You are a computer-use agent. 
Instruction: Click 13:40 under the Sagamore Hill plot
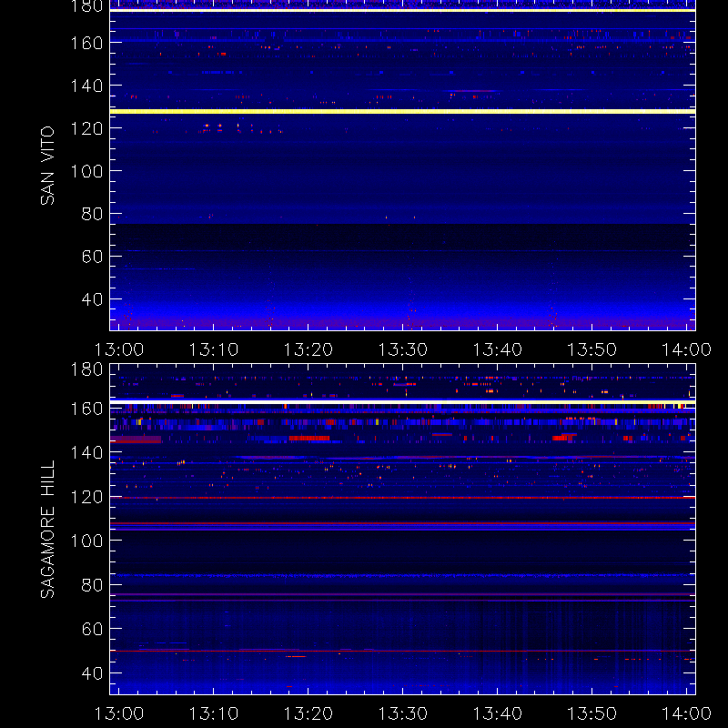[x=497, y=713]
